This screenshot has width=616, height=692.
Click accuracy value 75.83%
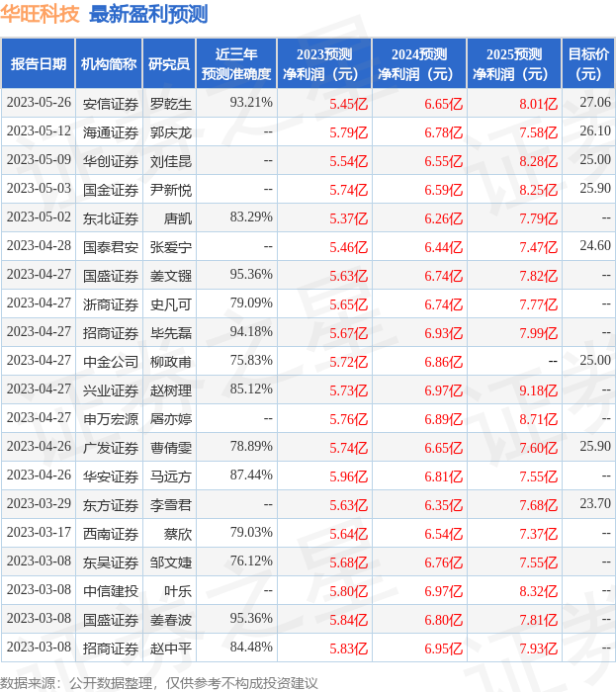[x=251, y=361]
